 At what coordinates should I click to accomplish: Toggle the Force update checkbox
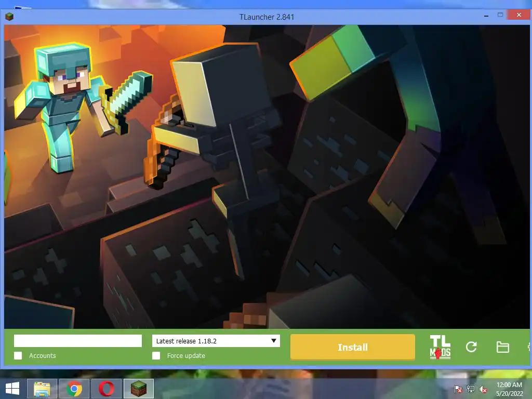[156, 355]
